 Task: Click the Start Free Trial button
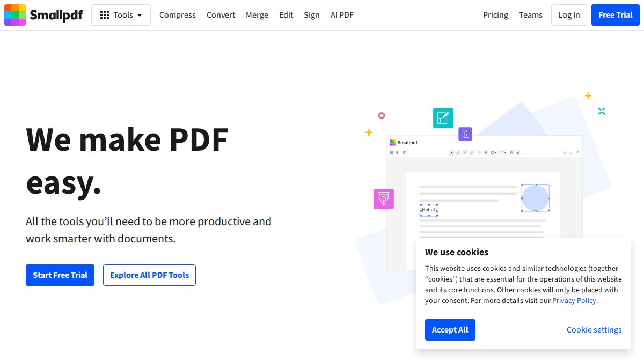pyautogui.click(x=60, y=275)
